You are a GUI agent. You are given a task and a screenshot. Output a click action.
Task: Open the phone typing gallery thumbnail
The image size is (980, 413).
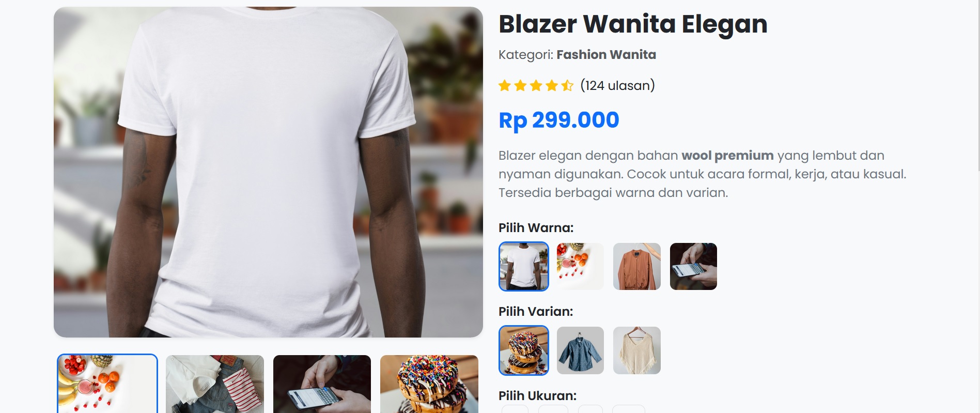click(322, 384)
